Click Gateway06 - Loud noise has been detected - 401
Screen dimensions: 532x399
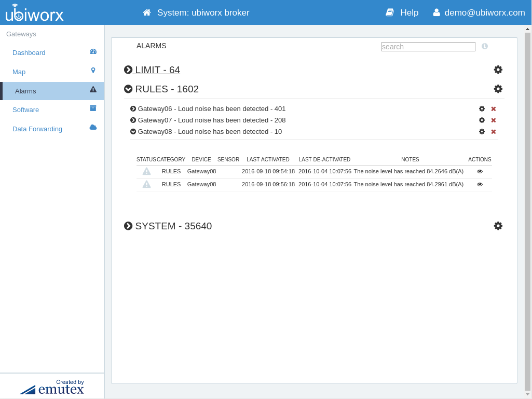coord(212,109)
